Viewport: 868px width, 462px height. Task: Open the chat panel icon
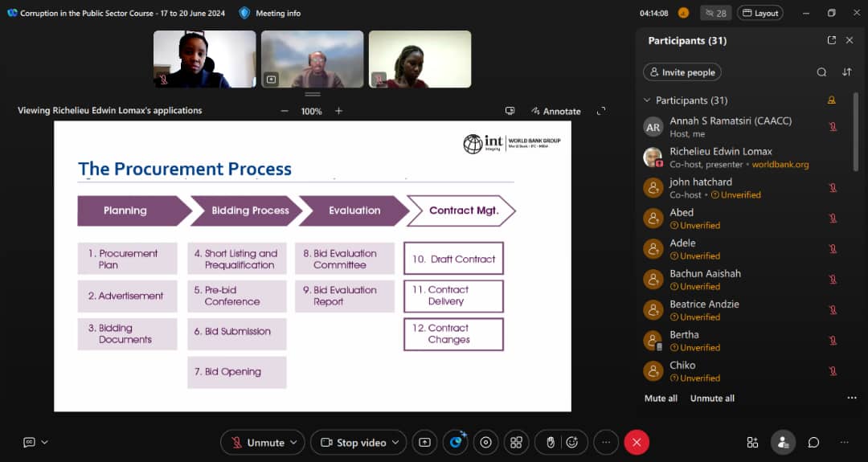813,442
